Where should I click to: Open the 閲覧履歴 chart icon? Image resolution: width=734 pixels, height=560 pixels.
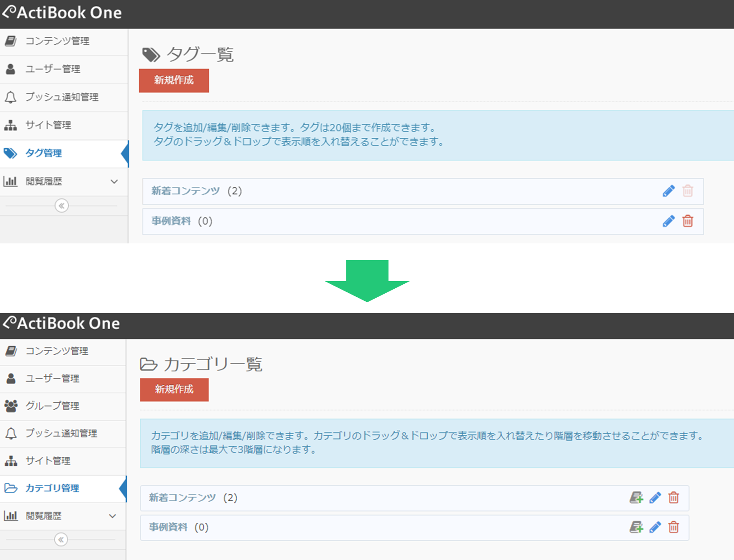point(10,181)
